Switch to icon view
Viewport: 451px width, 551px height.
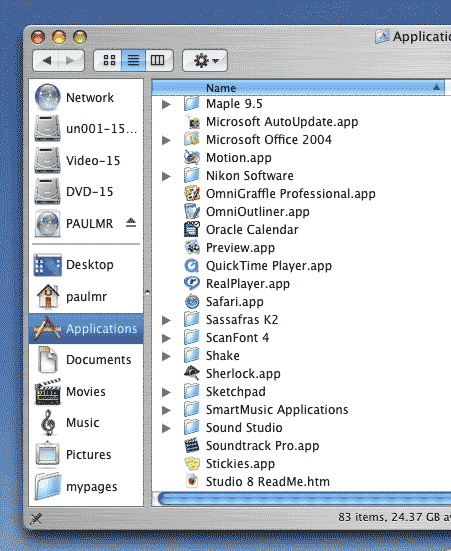click(109, 60)
